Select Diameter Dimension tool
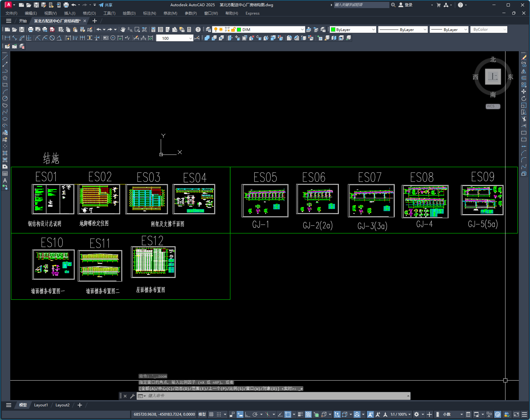 point(52,38)
